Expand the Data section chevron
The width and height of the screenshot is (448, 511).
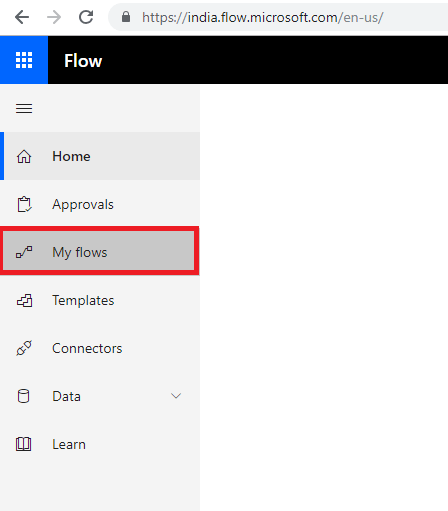[x=176, y=396]
